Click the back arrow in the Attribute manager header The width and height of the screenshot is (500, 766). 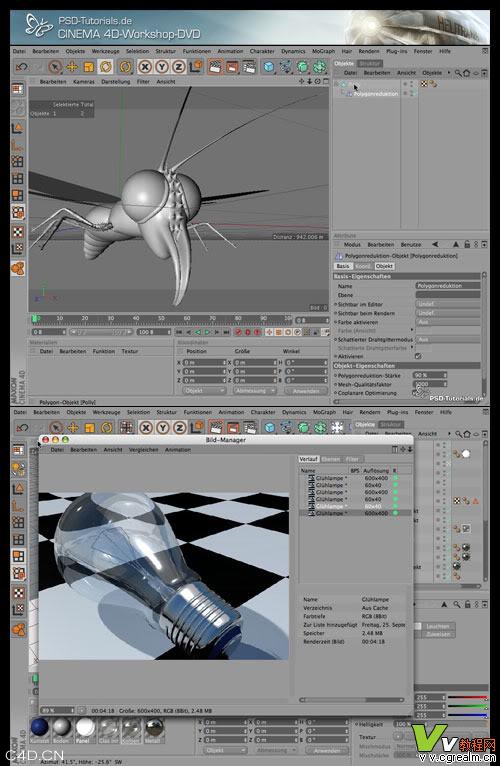435,244
